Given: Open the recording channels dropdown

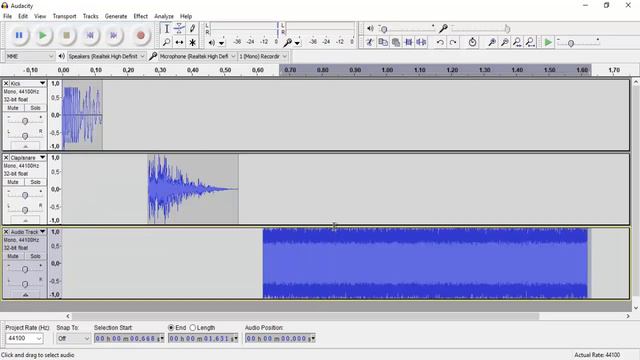Looking at the screenshot, I should pos(263,56).
